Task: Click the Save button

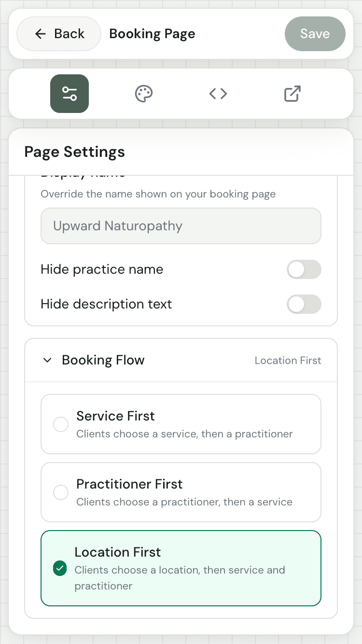Action: (x=315, y=33)
